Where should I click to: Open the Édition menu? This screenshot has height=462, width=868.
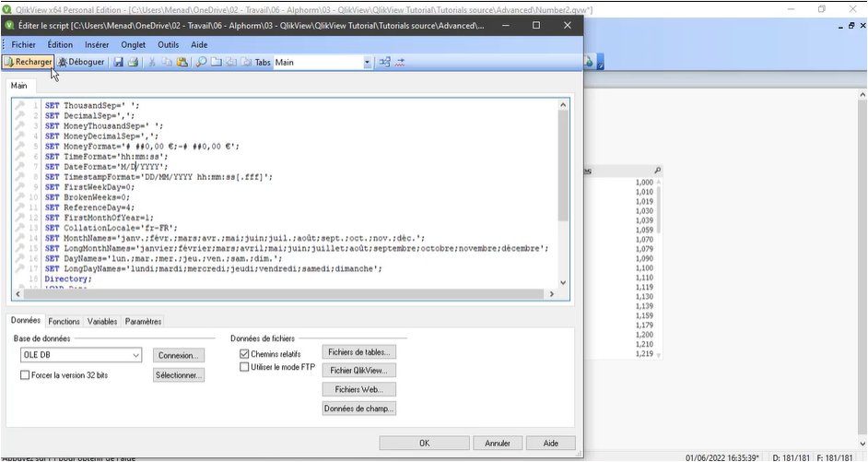pyautogui.click(x=60, y=45)
